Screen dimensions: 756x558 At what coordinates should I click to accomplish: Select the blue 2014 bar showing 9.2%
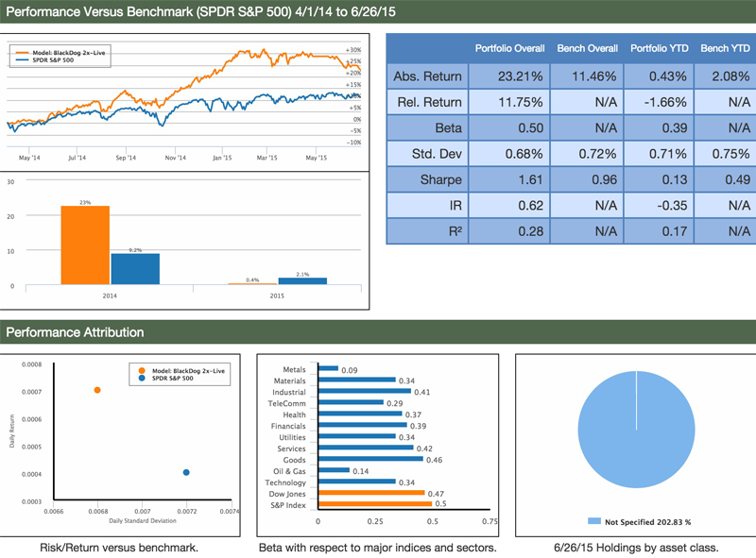click(135, 268)
